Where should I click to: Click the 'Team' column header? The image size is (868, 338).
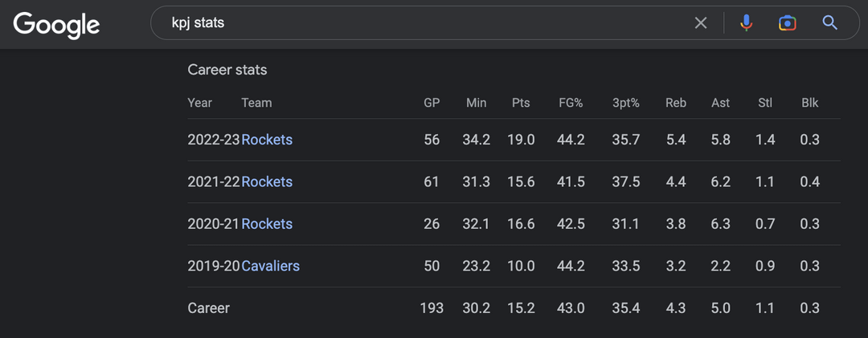click(x=256, y=103)
